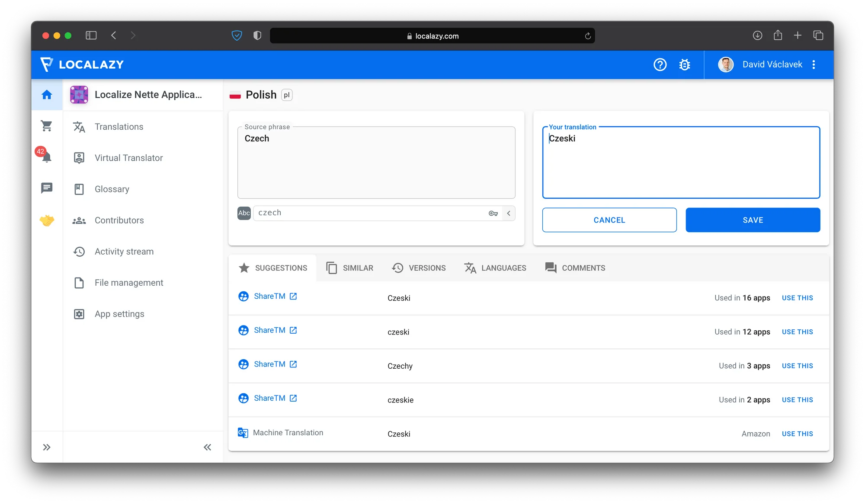The width and height of the screenshot is (865, 504).
Task: Collapse the project menu double chevron
Action: pos(207,447)
